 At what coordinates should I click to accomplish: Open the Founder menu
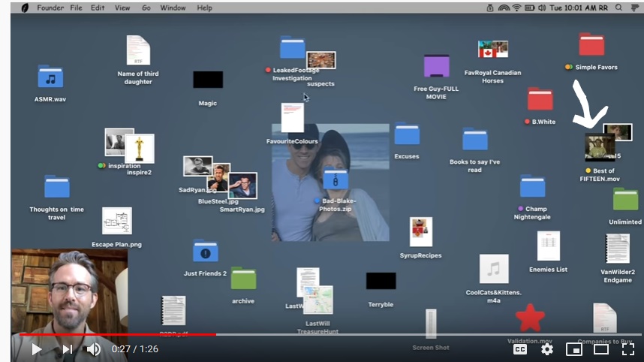coord(50,8)
